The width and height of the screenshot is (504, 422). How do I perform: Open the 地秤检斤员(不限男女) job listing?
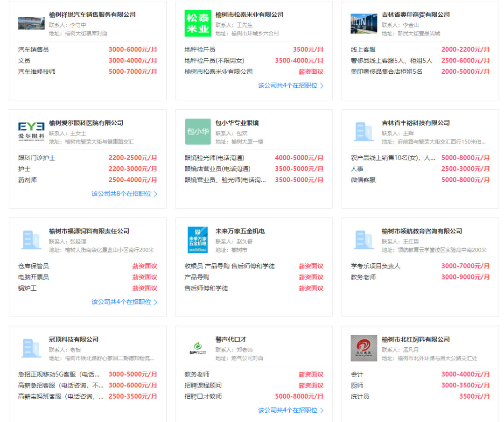(x=214, y=61)
